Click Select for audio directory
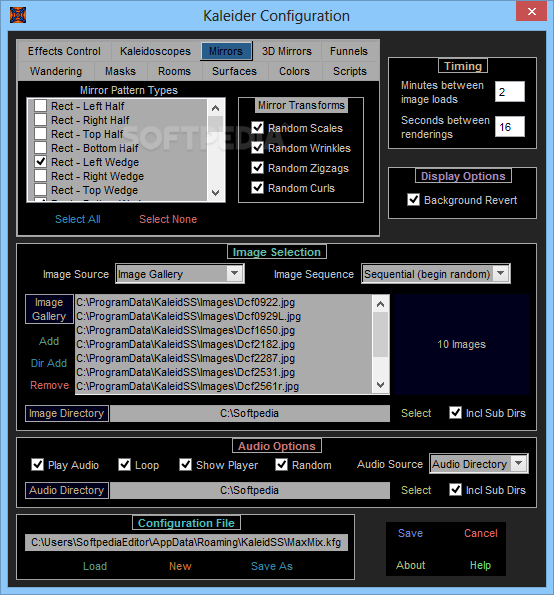This screenshot has height=595, width=554. point(416,490)
